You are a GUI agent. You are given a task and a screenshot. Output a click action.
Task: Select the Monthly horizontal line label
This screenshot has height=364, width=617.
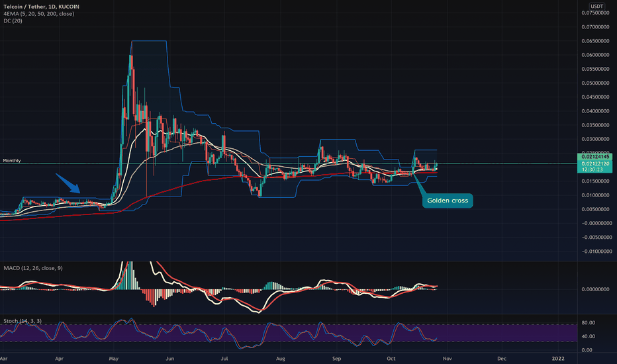pos(12,161)
